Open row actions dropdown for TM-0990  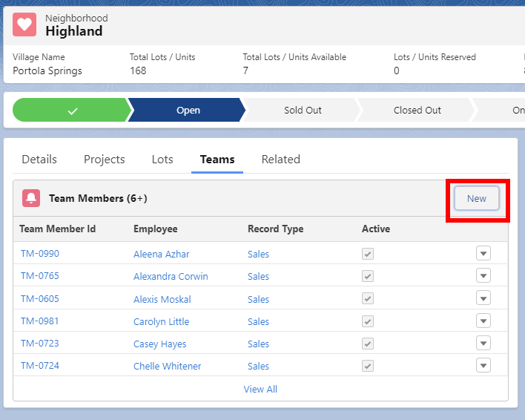click(x=483, y=254)
